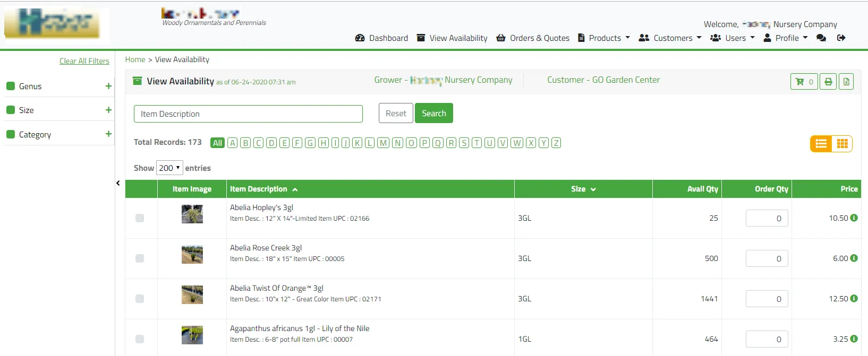868x356 pixels.
Task: Select the Abelia Rose Creek 3gl checkbox
Action: click(140, 258)
